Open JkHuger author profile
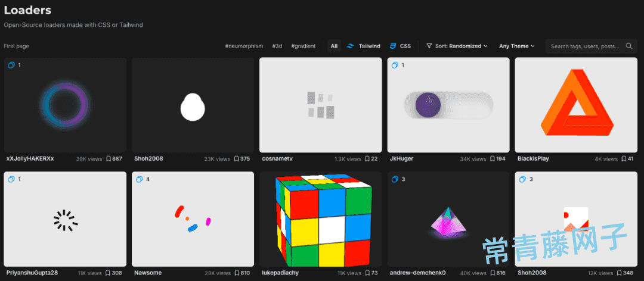Screen dimensions: 644x281 coord(402,158)
